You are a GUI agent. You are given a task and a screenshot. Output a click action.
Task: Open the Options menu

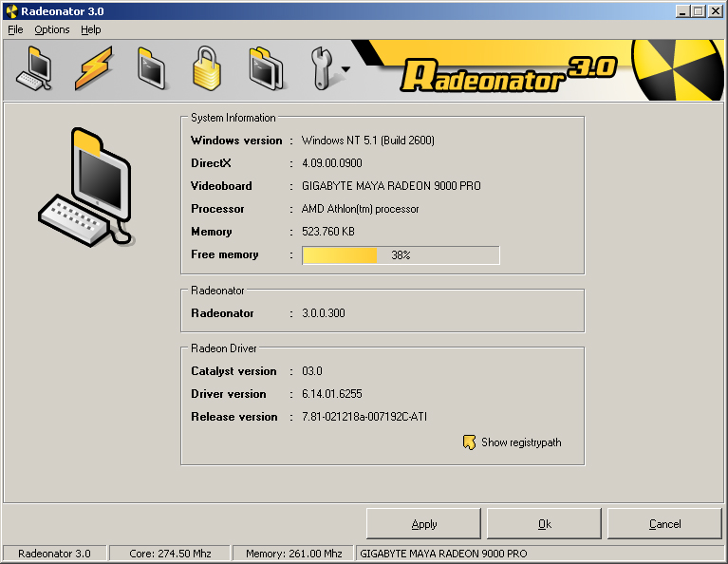pos(52,29)
